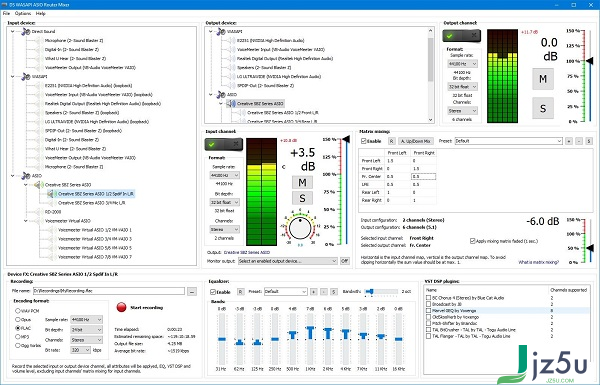Open the Monitor output device dropdown
Screen dimensions: 600x385
point(287,261)
